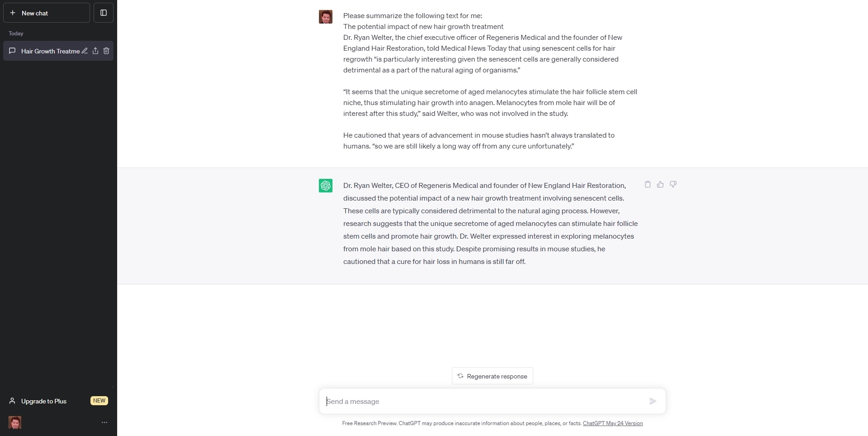
Task: Toggle the sidebar panel visibility
Action: coord(104,13)
